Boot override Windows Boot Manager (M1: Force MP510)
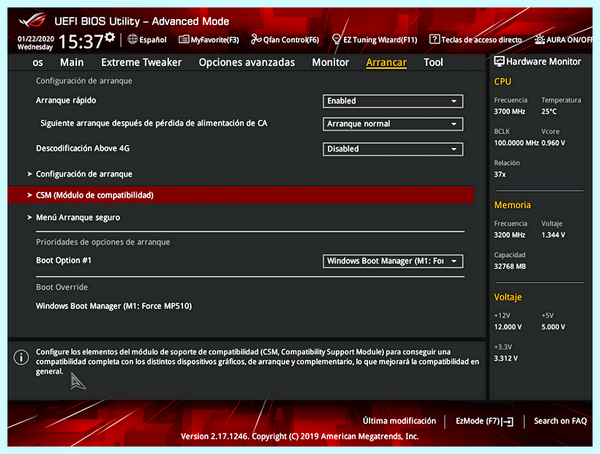The width and height of the screenshot is (600, 454). point(114,306)
